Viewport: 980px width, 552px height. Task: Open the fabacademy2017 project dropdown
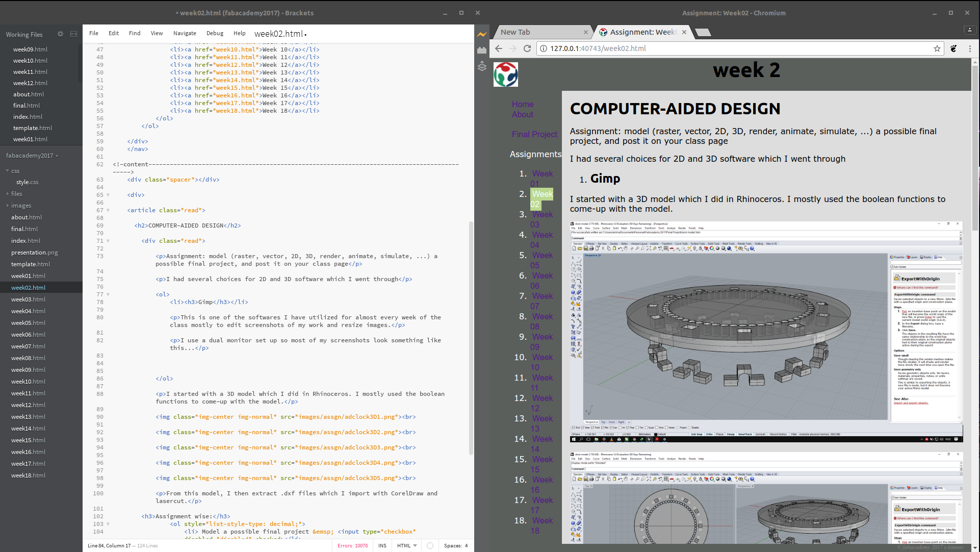pyautogui.click(x=32, y=156)
